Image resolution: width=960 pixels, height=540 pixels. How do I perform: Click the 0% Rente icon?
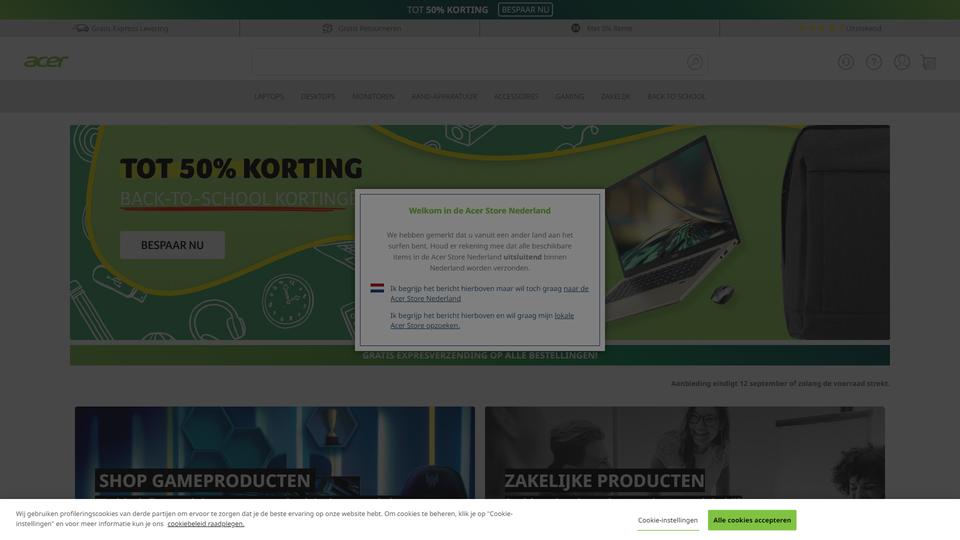[576, 28]
